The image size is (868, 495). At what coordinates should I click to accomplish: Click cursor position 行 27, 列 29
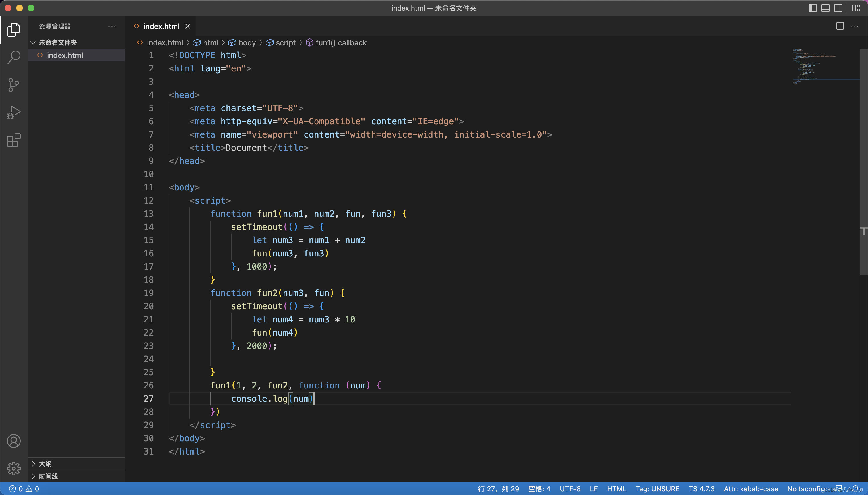click(x=498, y=489)
